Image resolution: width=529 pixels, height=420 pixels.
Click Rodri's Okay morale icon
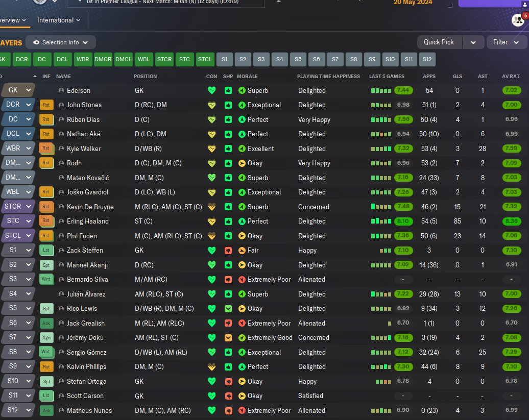coord(242,163)
